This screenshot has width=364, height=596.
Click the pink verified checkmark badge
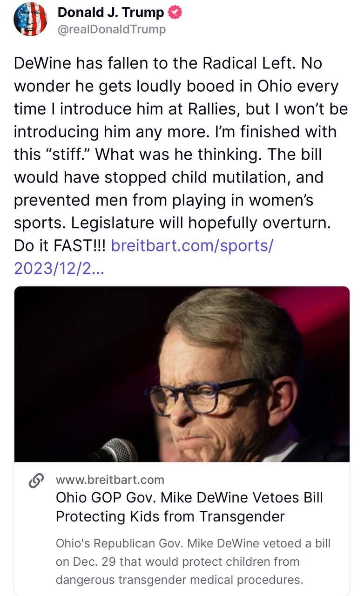pyautogui.click(x=176, y=12)
